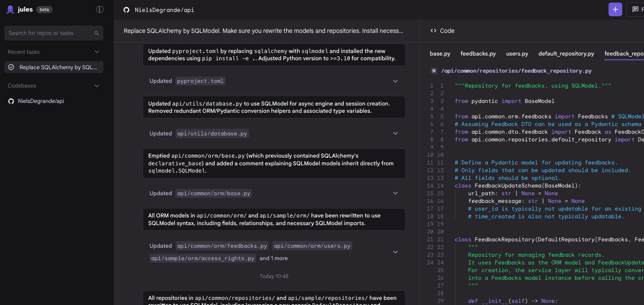
Task: Toggle the sidebar collapse icon
Action: (x=100, y=9)
